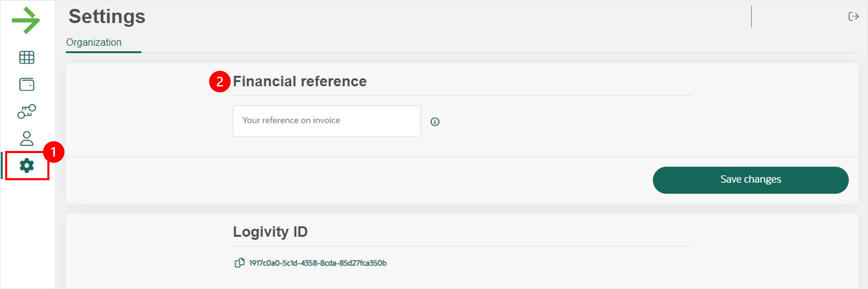
Task: Copy the Logivity ID with copy icon
Action: click(x=239, y=263)
